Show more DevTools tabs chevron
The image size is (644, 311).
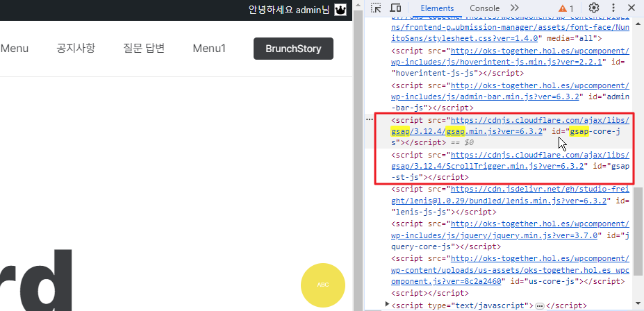coord(515,8)
